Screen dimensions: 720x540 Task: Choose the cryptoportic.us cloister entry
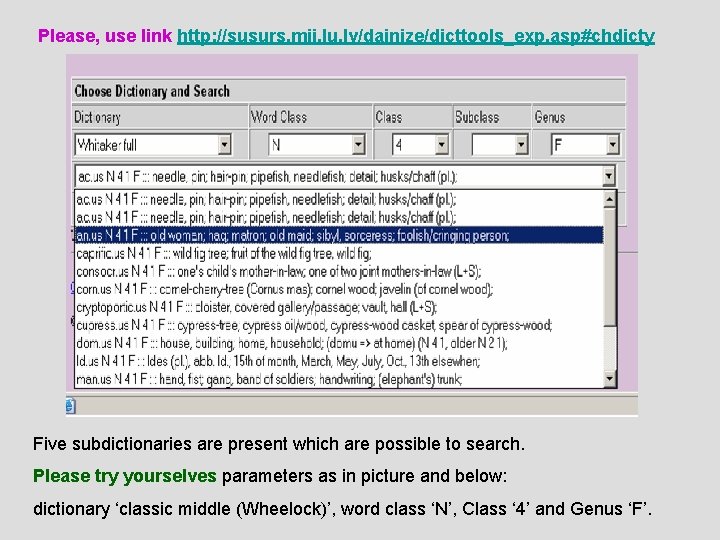point(339,307)
